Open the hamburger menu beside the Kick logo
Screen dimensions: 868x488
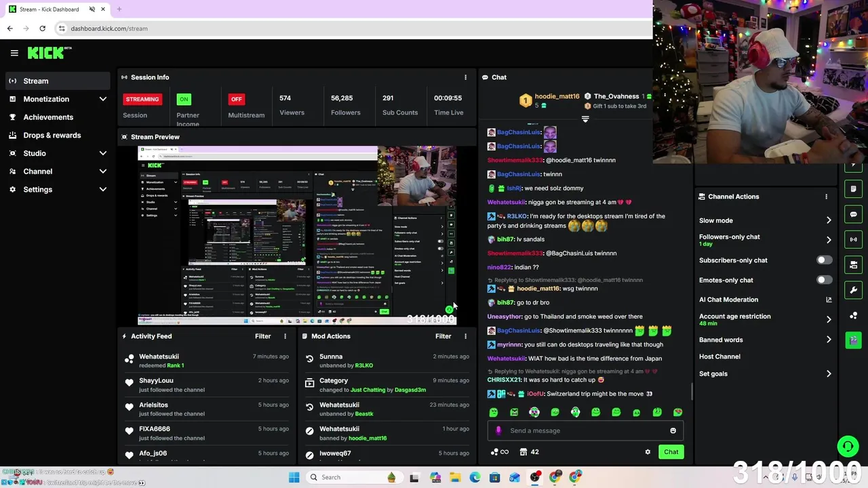click(x=14, y=53)
